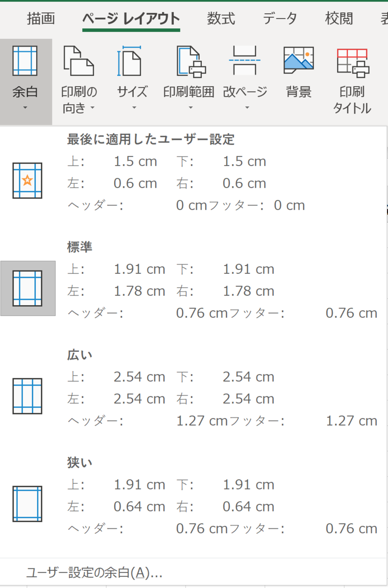Screen dimensions: 388x588
Task: Select the last custom margin star icon
Action: 27,181
